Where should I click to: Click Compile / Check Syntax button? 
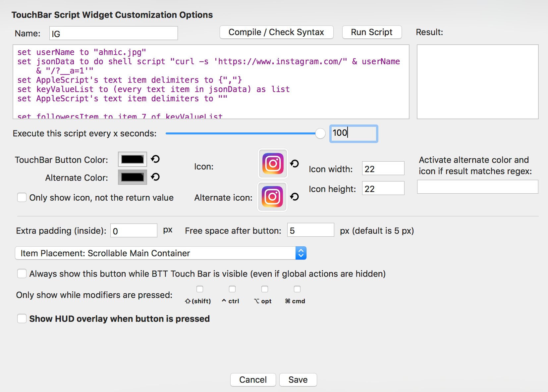pos(276,32)
